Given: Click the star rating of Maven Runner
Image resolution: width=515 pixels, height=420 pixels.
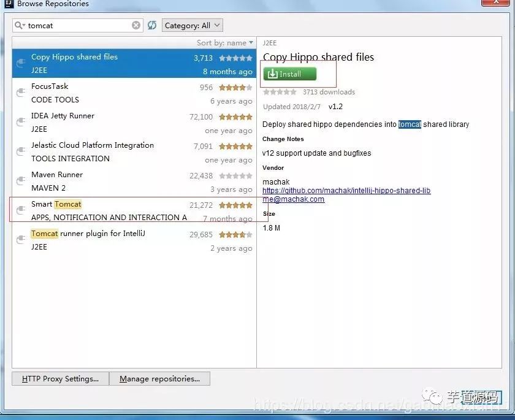Looking at the screenshot, I should click(x=235, y=176).
